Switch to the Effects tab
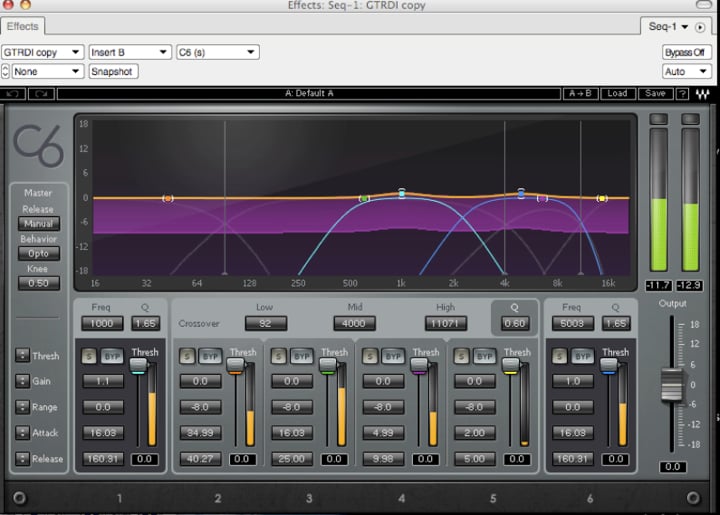The width and height of the screenshot is (720, 515). [x=22, y=26]
